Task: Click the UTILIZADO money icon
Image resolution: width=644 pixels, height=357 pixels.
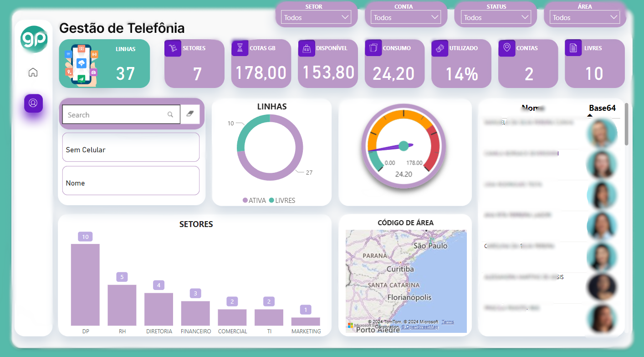Action: (440, 48)
